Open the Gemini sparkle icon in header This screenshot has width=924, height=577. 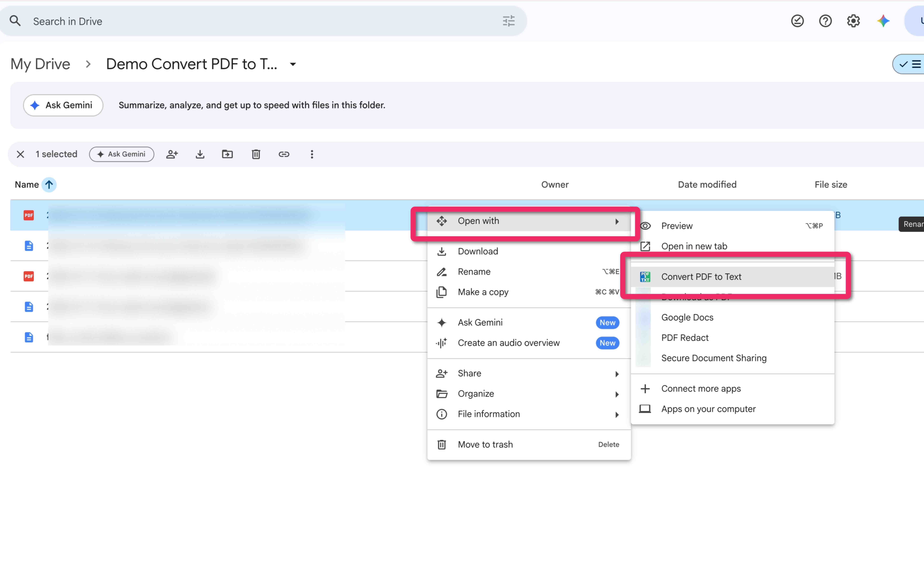pos(883,21)
